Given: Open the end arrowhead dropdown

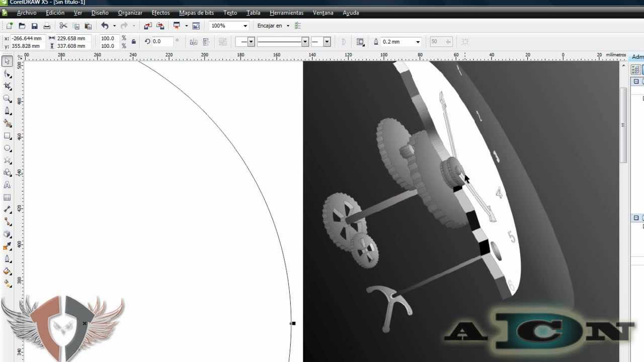Looking at the screenshot, I should tap(327, 42).
